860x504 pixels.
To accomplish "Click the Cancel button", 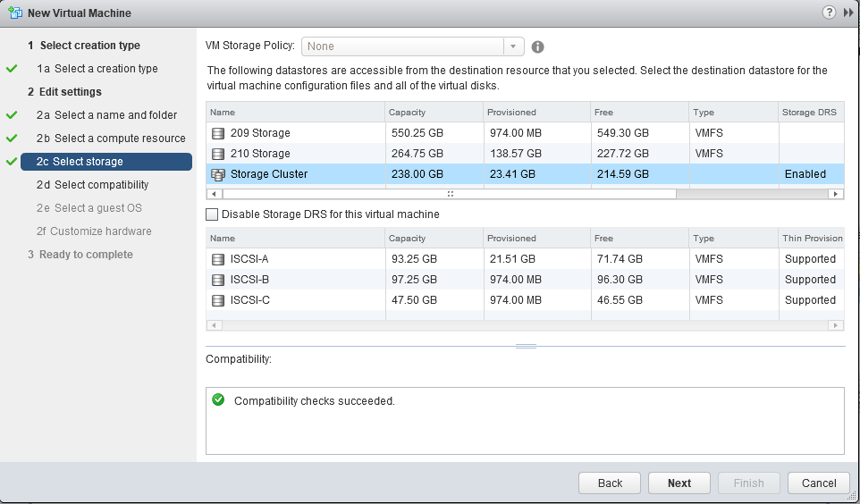I will tap(818, 483).
